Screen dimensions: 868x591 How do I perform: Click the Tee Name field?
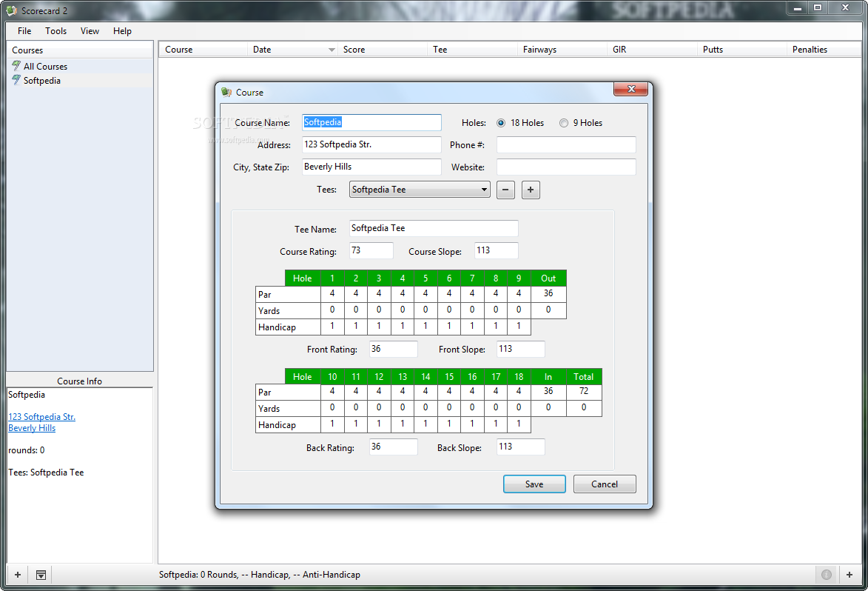[x=434, y=228]
